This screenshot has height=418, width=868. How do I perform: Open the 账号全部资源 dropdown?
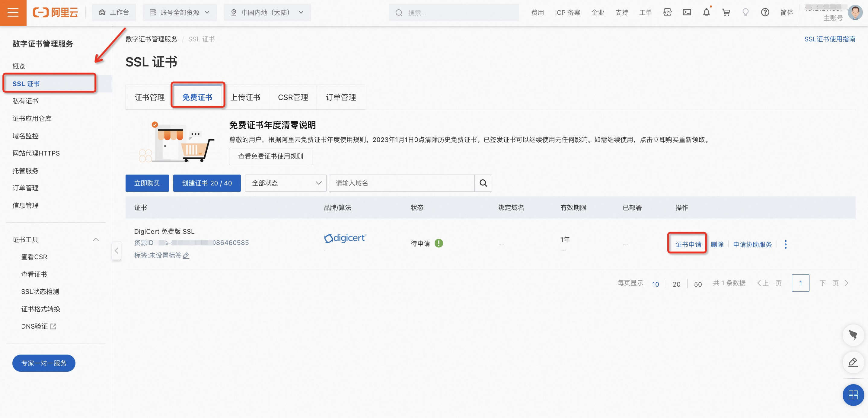(x=180, y=12)
